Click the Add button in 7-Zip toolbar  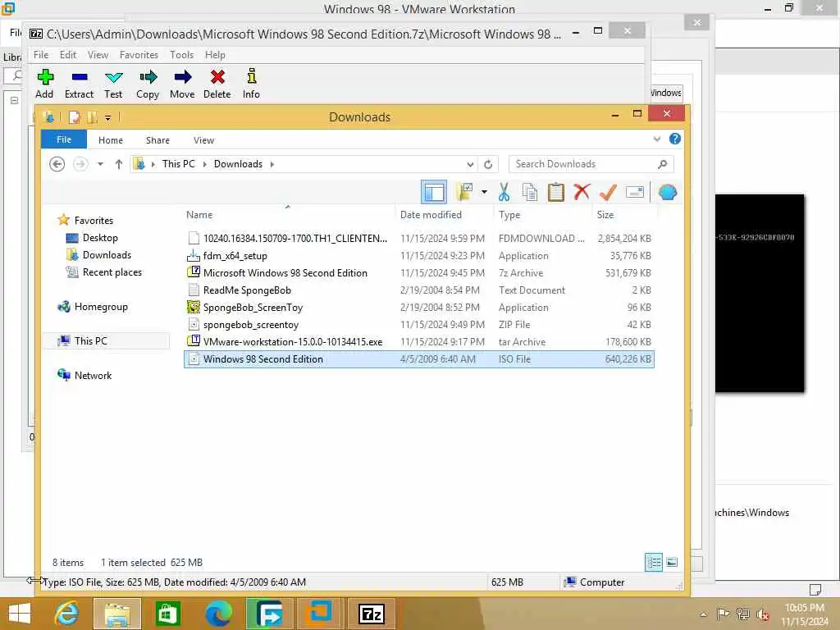44,84
